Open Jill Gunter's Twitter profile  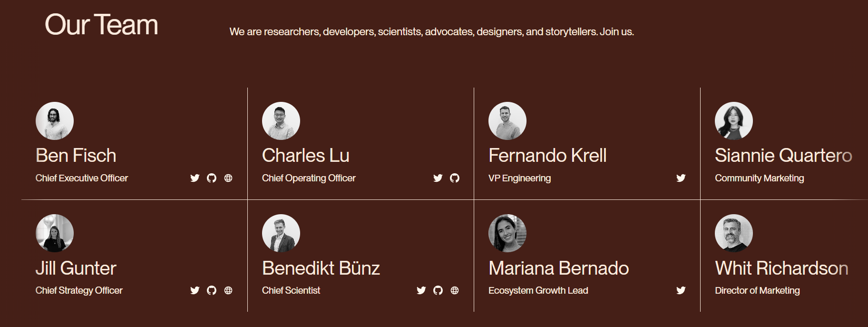[195, 290]
